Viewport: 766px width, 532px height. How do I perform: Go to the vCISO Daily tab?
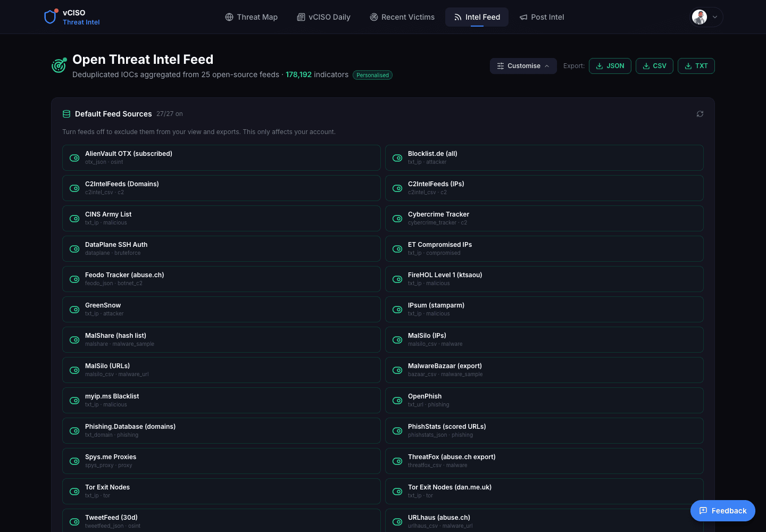(x=324, y=17)
